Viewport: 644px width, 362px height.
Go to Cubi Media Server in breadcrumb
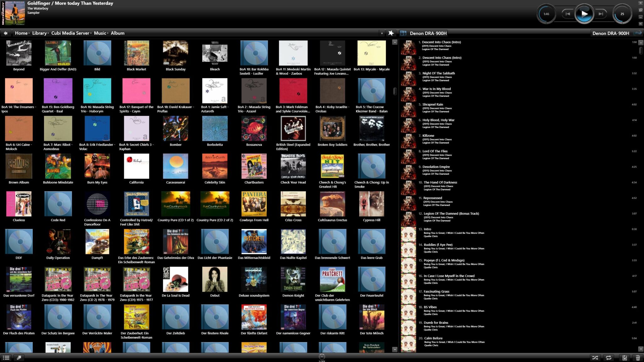[70, 33]
